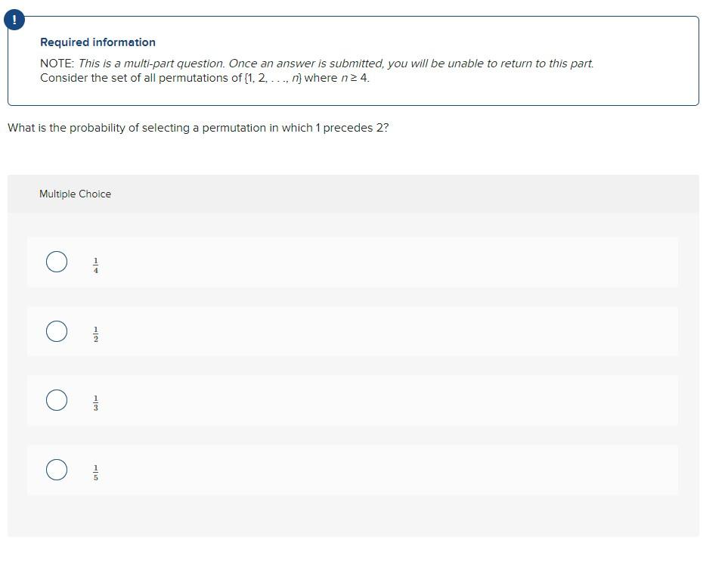Click the NOTE disclaimer text

click(x=318, y=64)
